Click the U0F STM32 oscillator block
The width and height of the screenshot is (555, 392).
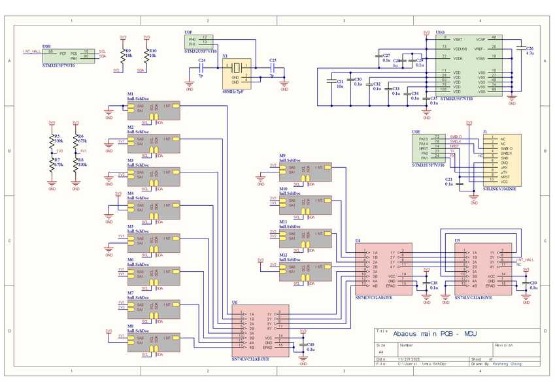click(x=197, y=41)
